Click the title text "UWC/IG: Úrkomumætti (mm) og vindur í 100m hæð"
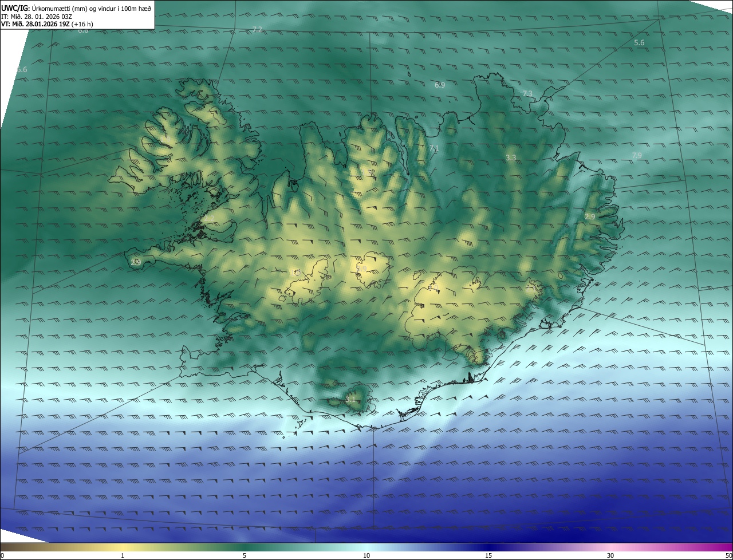 tap(76, 7)
